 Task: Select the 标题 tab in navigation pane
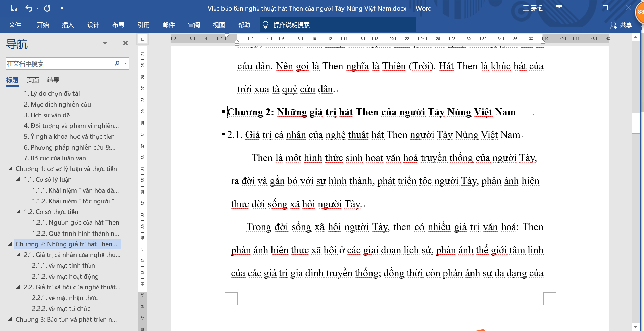pos(12,80)
